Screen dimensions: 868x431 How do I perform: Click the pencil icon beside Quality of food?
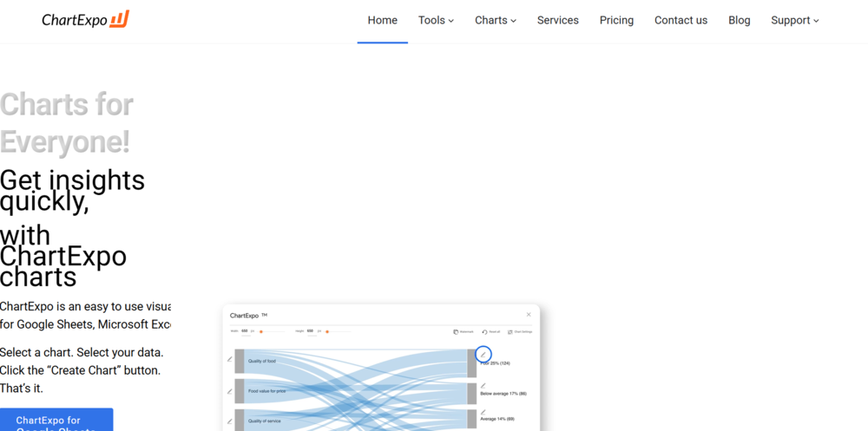click(x=230, y=359)
